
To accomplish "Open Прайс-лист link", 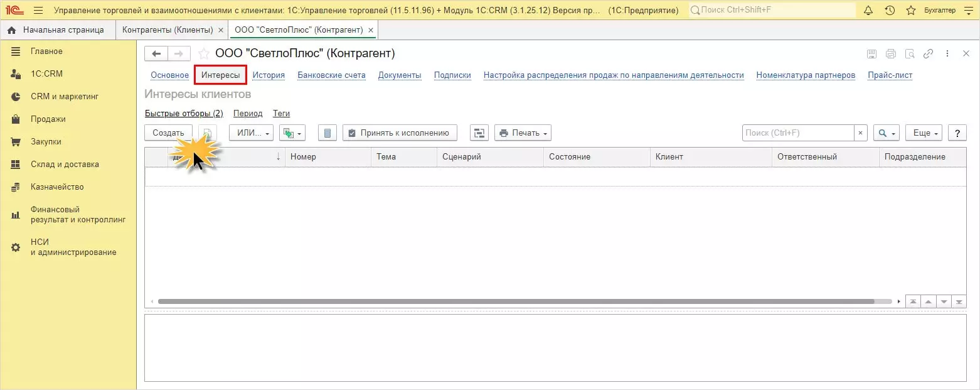I will [x=890, y=75].
